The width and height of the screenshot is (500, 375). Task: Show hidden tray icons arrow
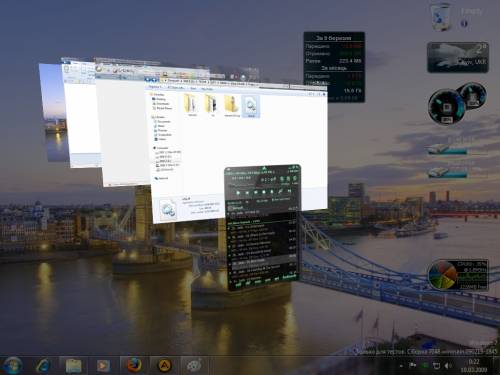401,366
